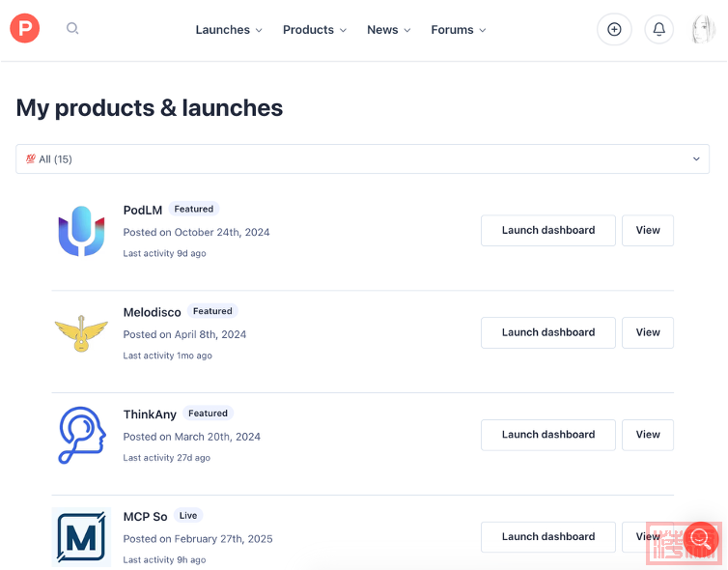728x570 pixels.
Task: Open Launch dashboard for ThinkAny
Action: 547,435
